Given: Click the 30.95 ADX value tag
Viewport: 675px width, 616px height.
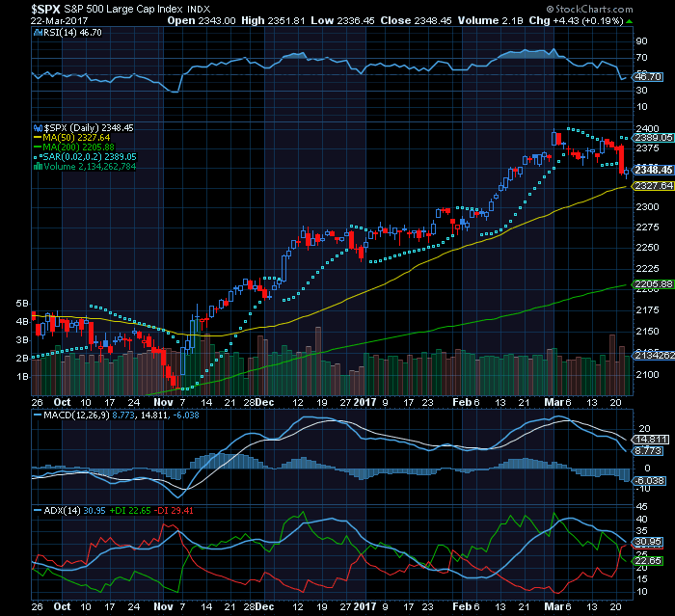Looking at the screenshot, I should (648, 543).
